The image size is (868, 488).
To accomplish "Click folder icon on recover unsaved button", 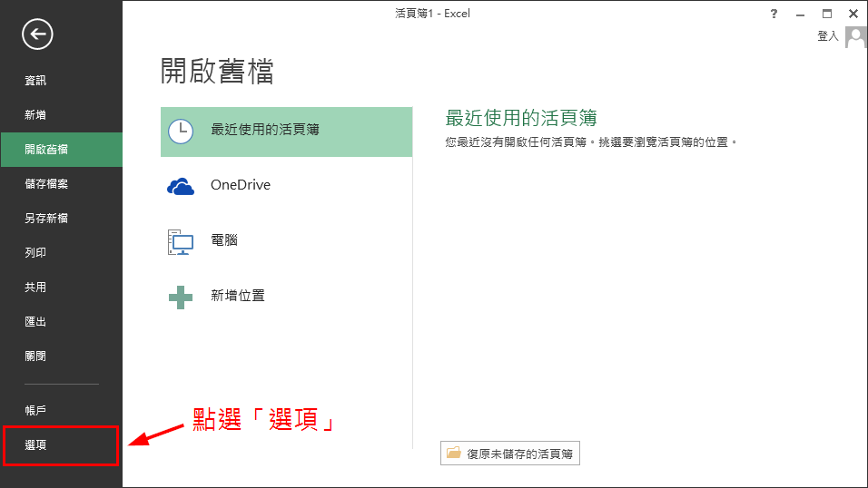I will [454, 454].
